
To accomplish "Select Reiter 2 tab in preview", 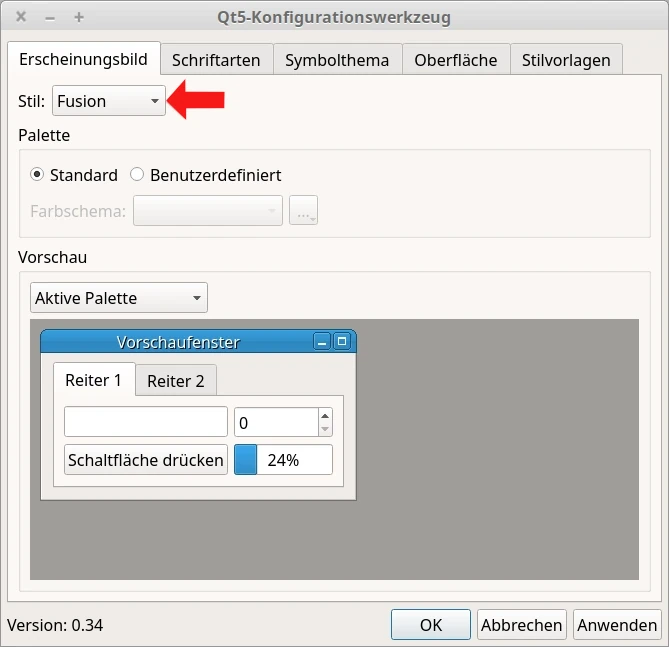I will point(176,380).
